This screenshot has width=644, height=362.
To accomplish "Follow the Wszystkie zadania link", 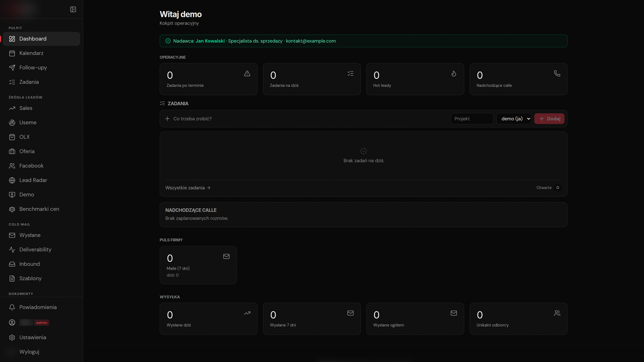I will pos(188,188).
